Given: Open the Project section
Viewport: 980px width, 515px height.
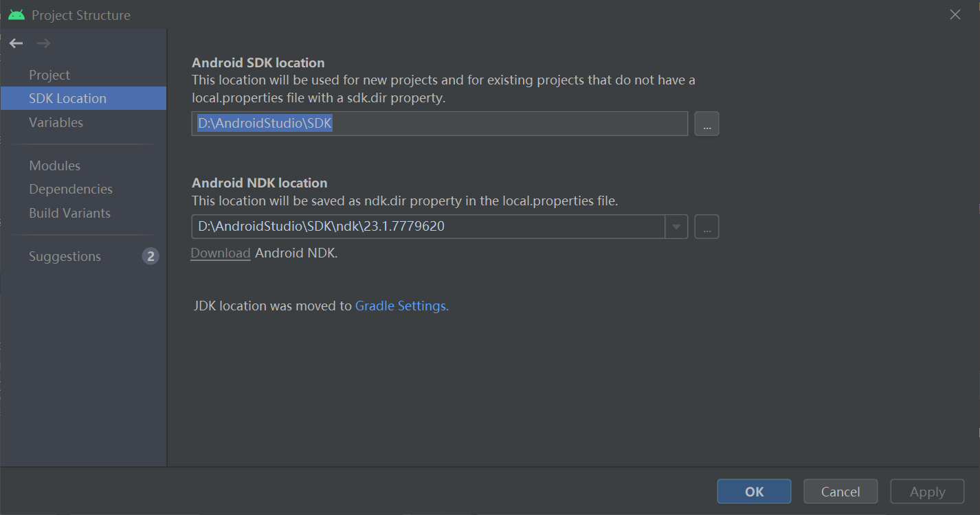Looking at the screenshot, I should point(49,75).
